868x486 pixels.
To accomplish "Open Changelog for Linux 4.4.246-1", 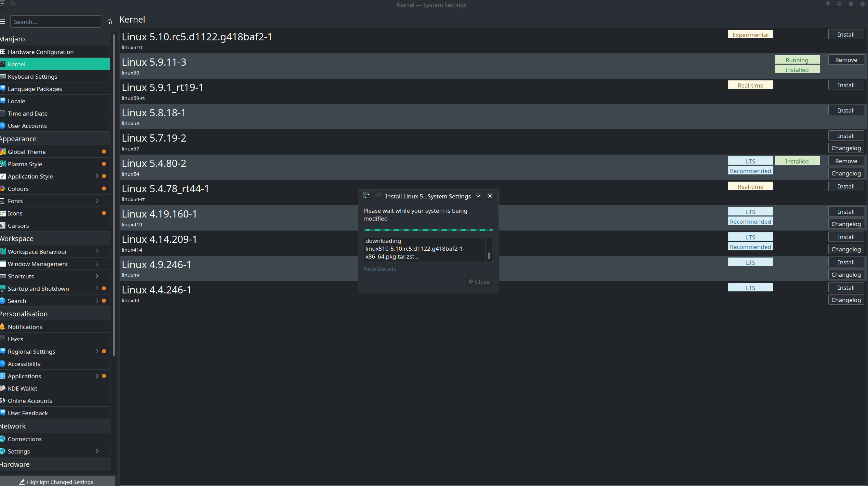I will [x=846, y=300].
